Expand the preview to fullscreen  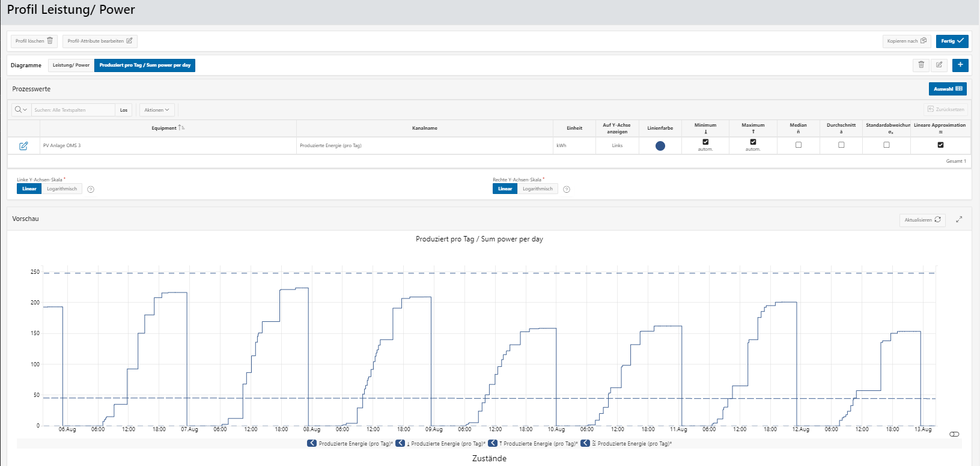[x=959, y=220]
